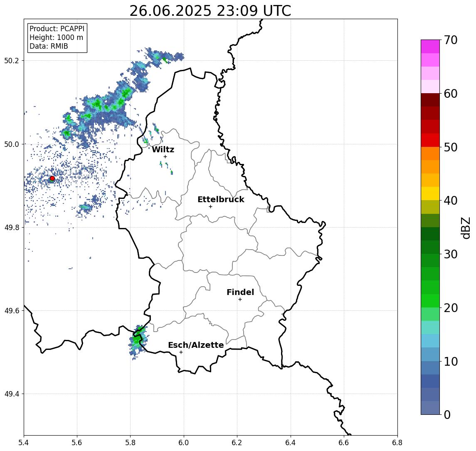
Task: Click the "Data: RMIB" line
Action: point(49,46)
